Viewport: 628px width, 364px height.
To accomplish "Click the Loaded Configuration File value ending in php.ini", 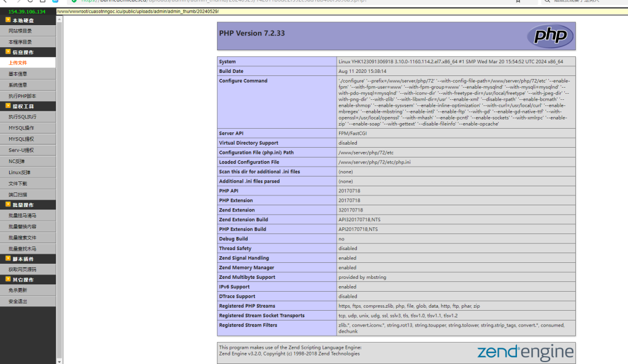I will point(375,162).
